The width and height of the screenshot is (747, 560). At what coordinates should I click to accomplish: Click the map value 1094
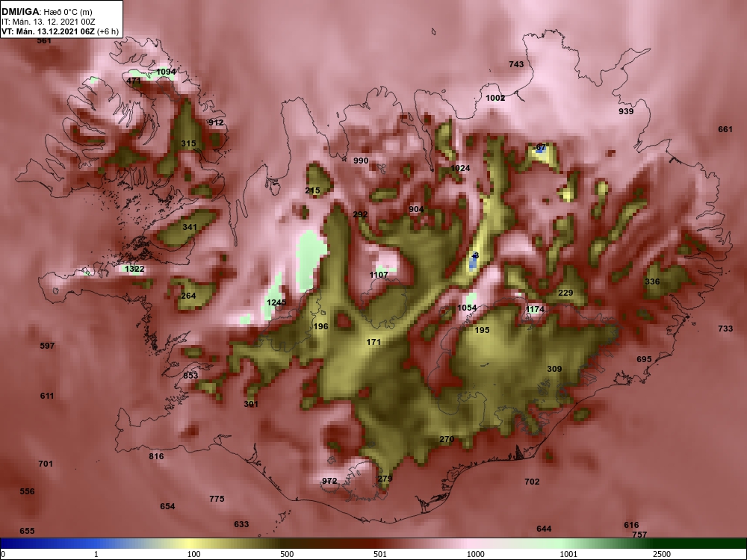[167, 72]
